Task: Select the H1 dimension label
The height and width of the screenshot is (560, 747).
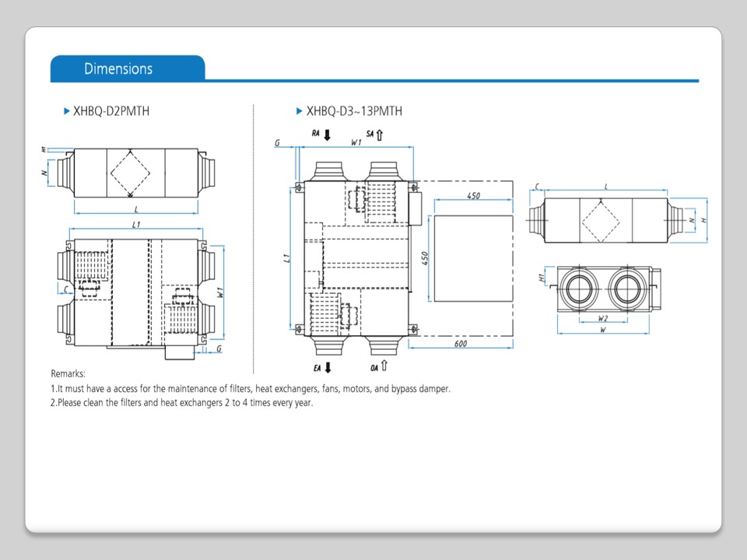Action: click(x=541, y=277)
